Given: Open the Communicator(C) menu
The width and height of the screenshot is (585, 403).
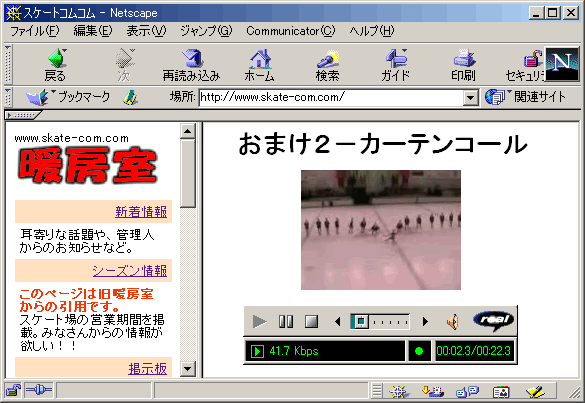Looking at the screenshot, I should [x=291, y=31].
